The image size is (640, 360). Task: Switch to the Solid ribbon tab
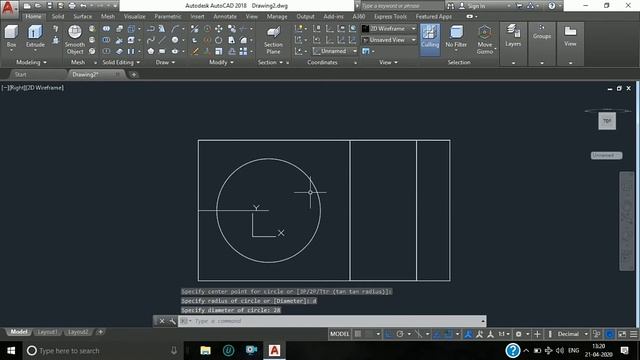point(58,17)
